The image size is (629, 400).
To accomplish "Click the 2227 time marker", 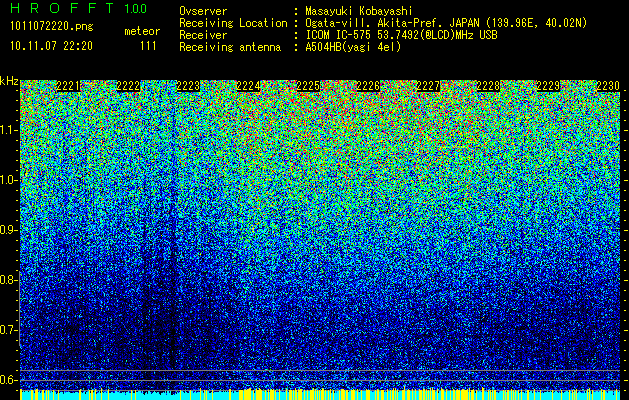I will [x=428, y=86].
